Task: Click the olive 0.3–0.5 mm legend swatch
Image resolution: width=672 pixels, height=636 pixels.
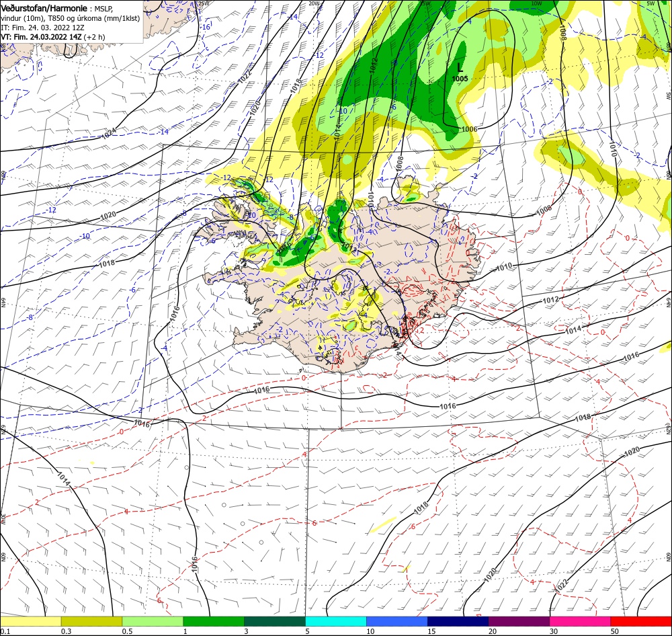Action: coord(91,621)
